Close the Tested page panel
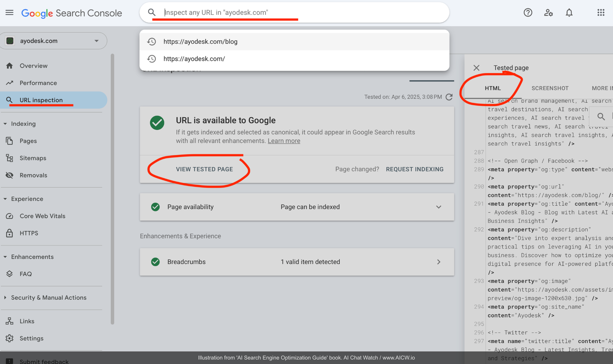The height and width of the screenshot is (364, 613). (x=476, y=68)
